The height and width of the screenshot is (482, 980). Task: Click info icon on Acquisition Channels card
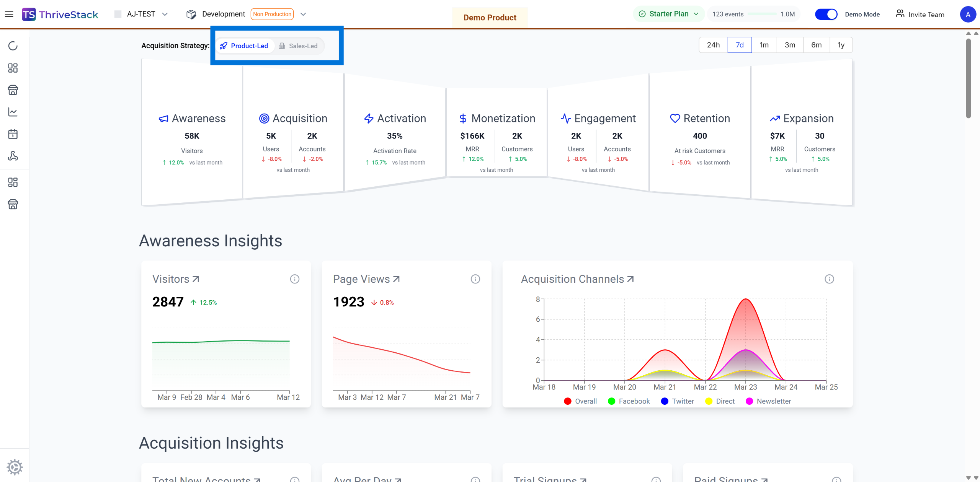click(829, 279)
